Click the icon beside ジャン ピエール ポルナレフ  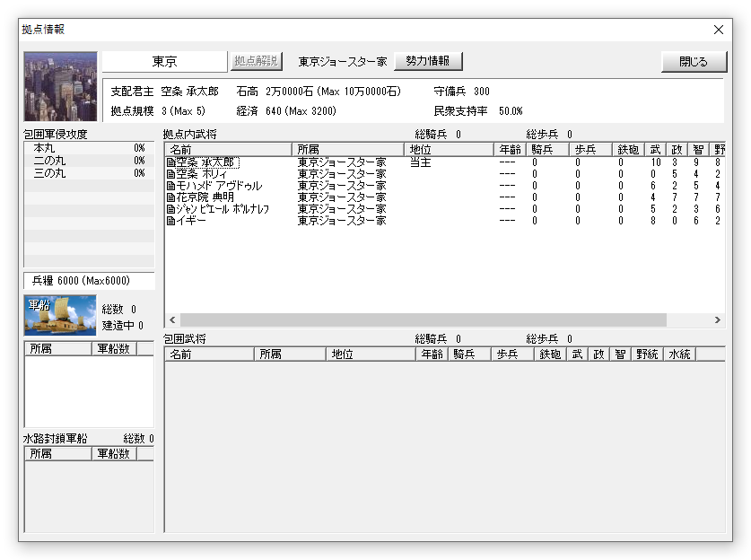(x=170, y=209)
